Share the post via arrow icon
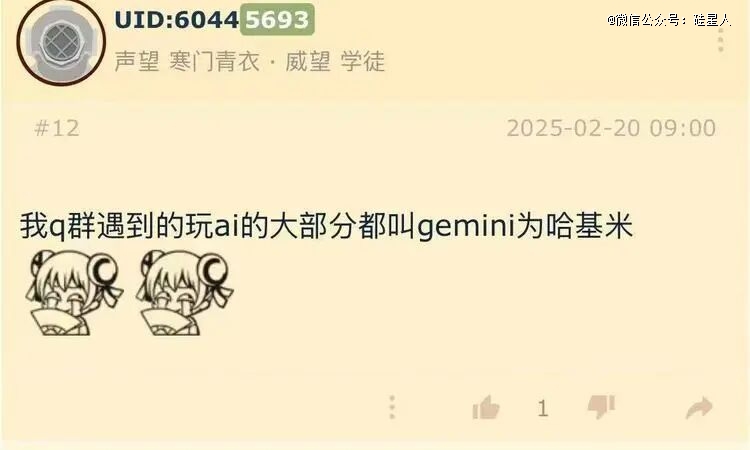This screenshot has height=450, width=750. click(x=699, y=408)
